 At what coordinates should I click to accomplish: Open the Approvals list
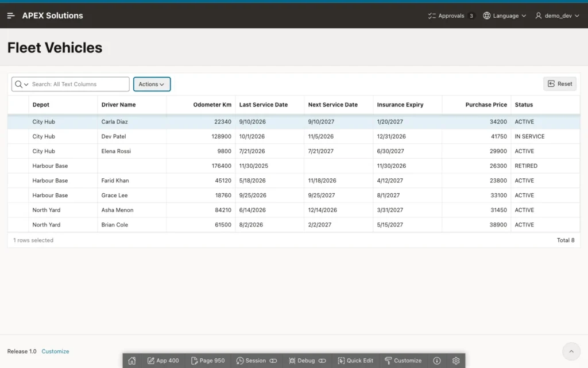point(451,16)
